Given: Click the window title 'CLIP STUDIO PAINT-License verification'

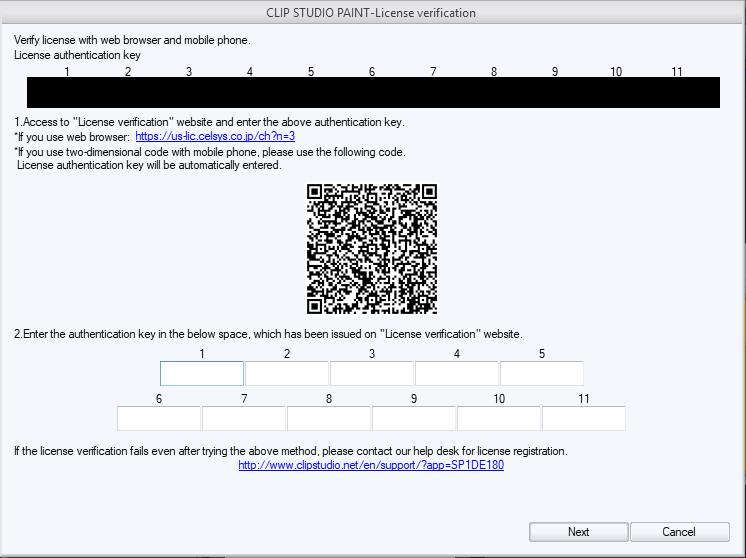Looking at the screenshot, I should tap(371, 13).
